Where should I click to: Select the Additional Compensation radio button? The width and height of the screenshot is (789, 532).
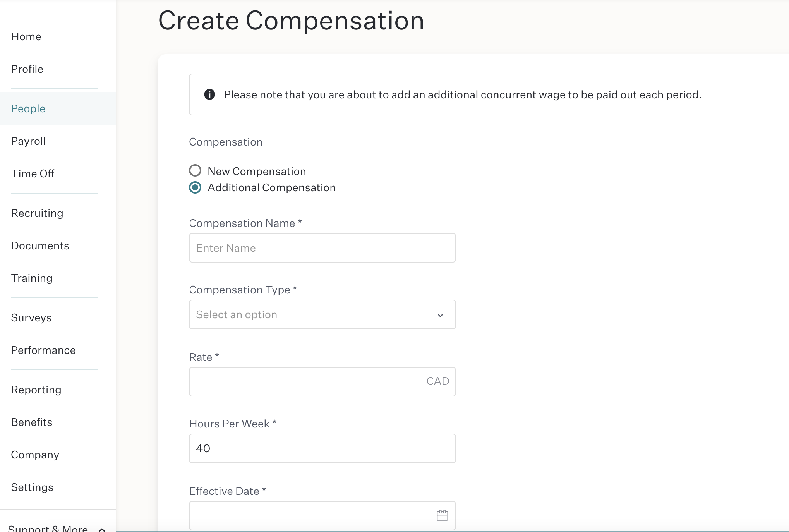point(195,187)
